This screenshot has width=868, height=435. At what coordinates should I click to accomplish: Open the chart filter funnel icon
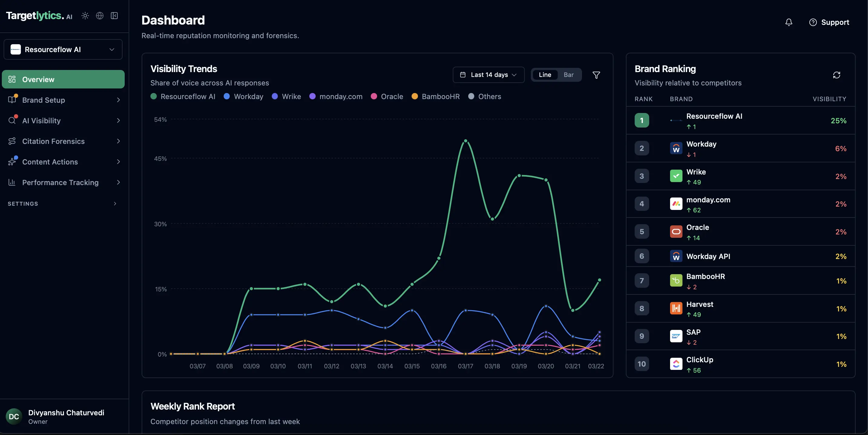pos(596,75)
